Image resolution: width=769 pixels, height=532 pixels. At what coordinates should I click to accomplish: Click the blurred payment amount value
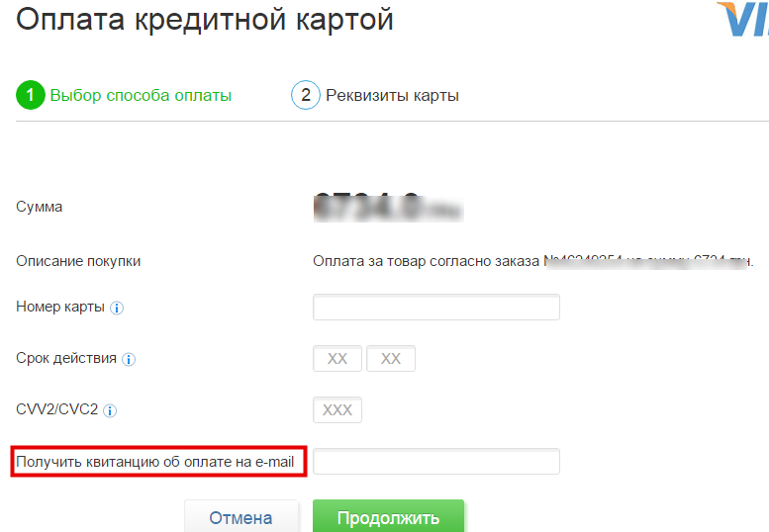[x=388, y=208]
